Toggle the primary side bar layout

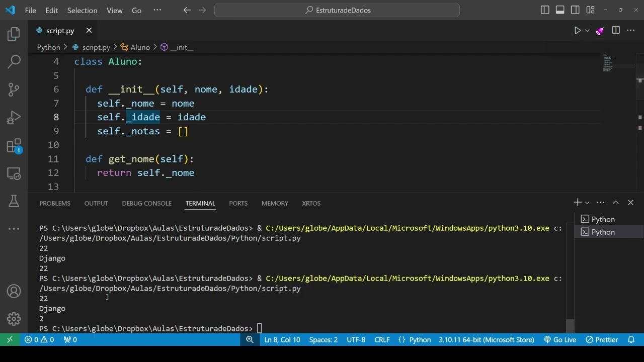pos(545,10)
